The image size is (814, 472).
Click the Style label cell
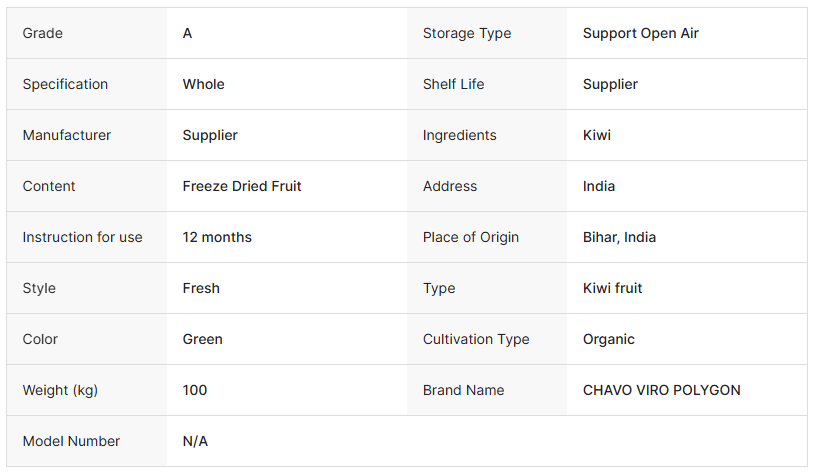coord(39,288)
